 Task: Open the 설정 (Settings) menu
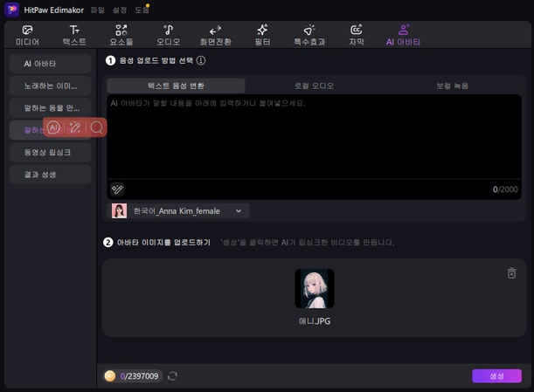pos(120,10)
